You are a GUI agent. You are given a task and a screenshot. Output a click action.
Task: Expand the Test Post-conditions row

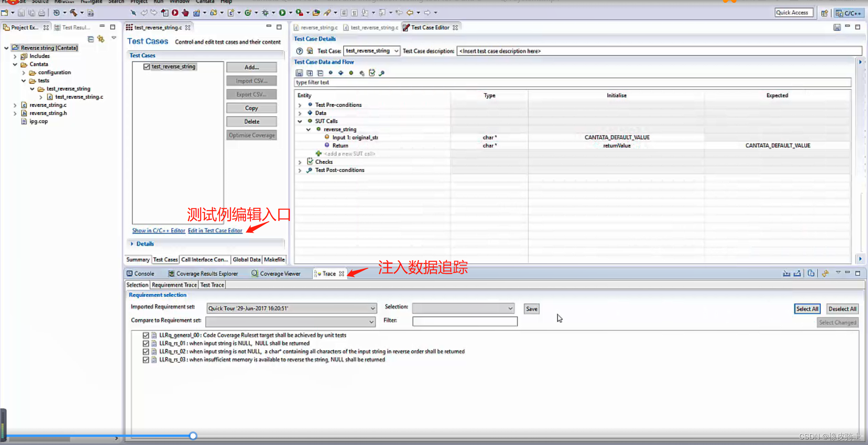(300, 170)
